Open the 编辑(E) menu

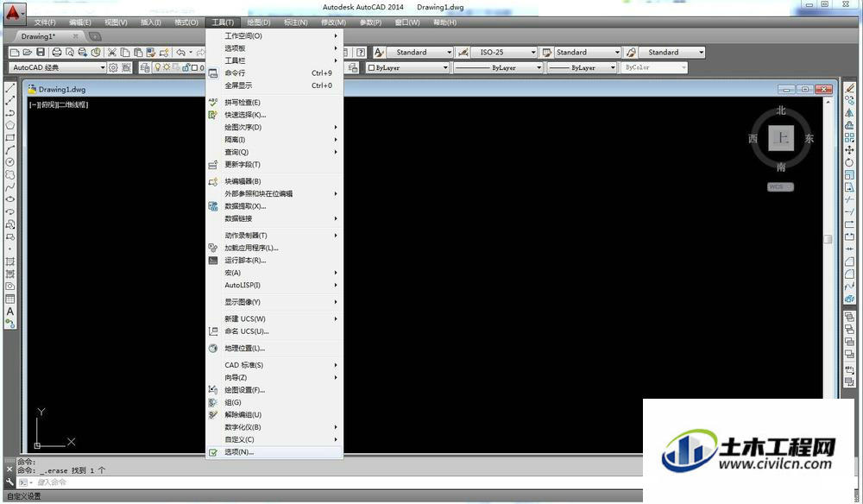pyautogui.click(x=79, y=22)
